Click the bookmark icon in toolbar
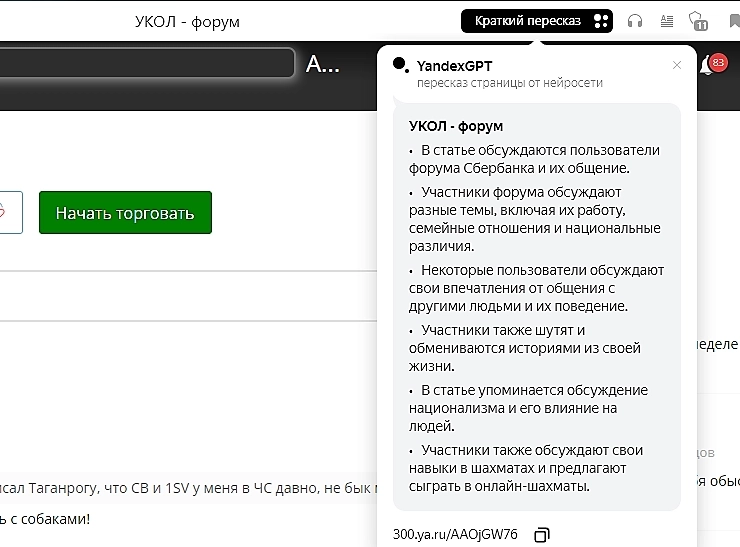This screenshot has width=740, height=547. click(730, 21)
